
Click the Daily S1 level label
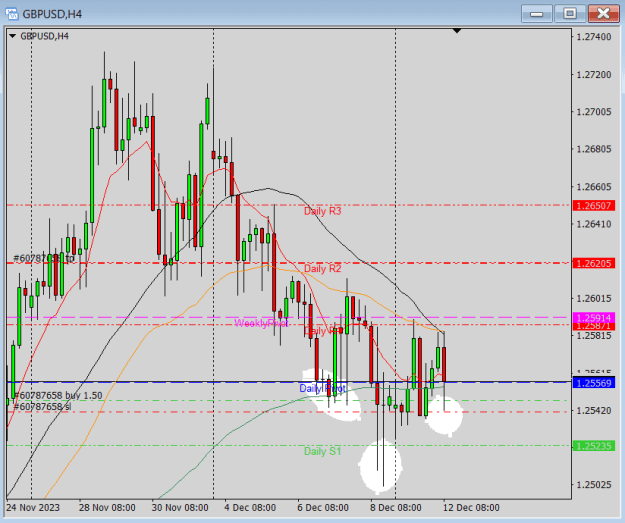coord(322,451)
